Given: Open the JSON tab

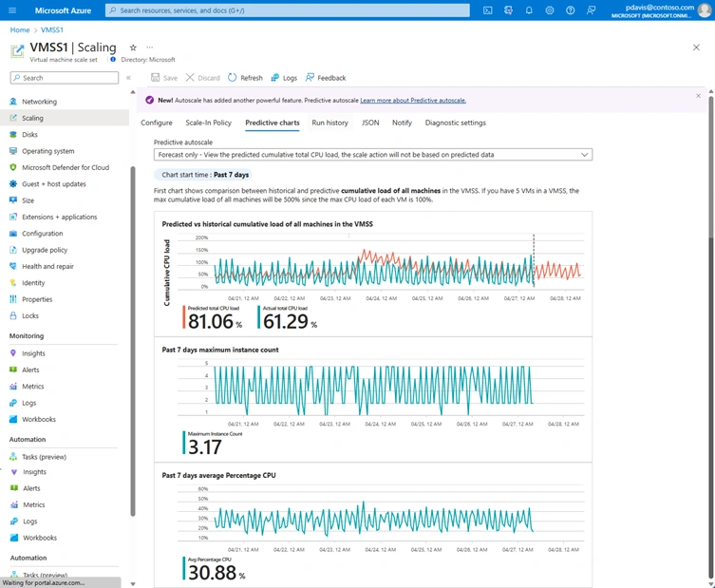Looking at the screenshot, I should click(370, 123).
